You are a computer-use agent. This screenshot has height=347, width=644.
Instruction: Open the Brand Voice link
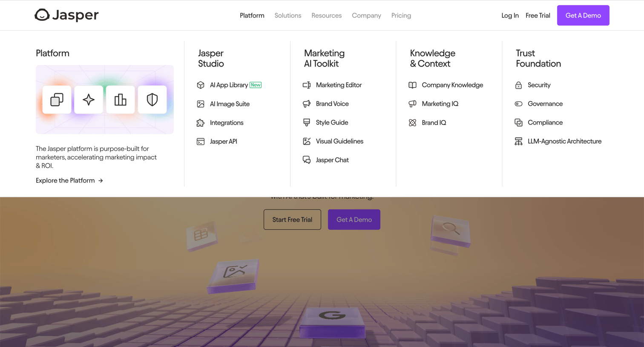tap(332, 104)
